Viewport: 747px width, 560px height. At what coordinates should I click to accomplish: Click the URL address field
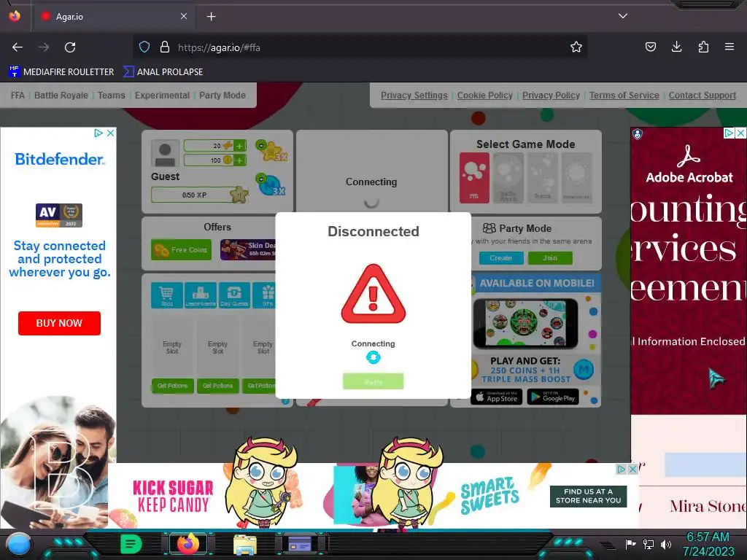pos(362,47)
